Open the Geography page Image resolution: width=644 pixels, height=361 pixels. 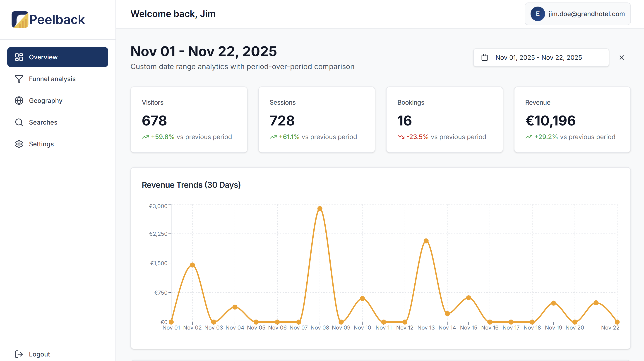[46, 101]
